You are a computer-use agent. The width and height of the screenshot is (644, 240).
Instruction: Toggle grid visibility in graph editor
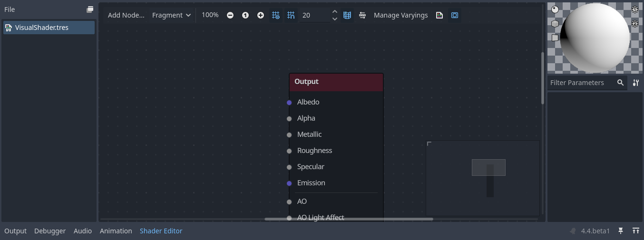tap(276, 15)
